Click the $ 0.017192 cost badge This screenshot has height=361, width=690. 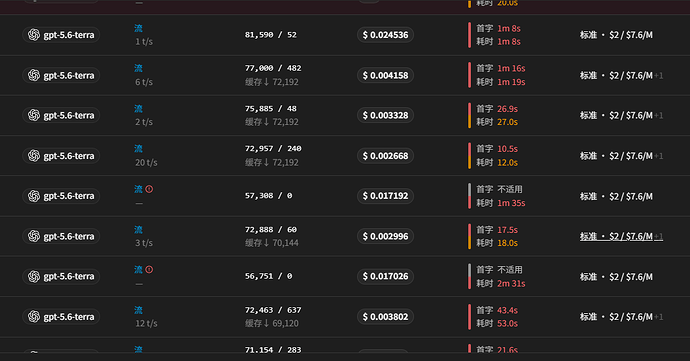(x=385, y=196)
